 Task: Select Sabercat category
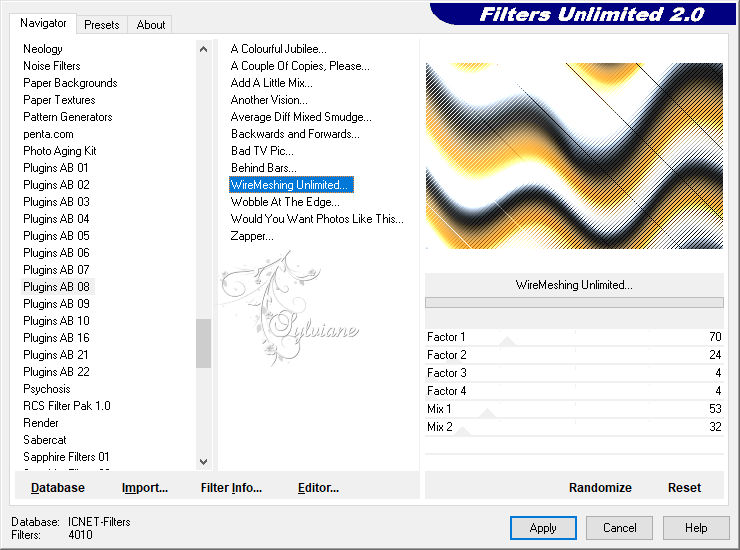coord(45,440)
